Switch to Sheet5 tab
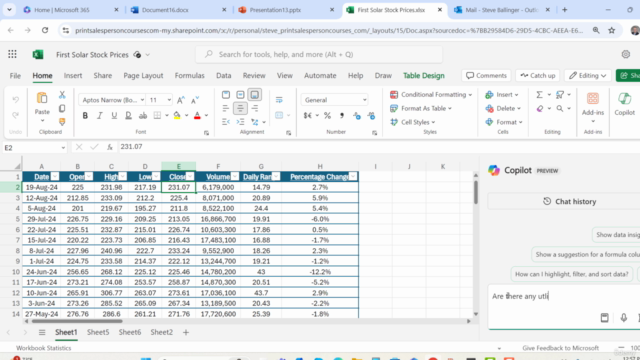The height and width of the screenshot is (360, 640). coord(98,332)
